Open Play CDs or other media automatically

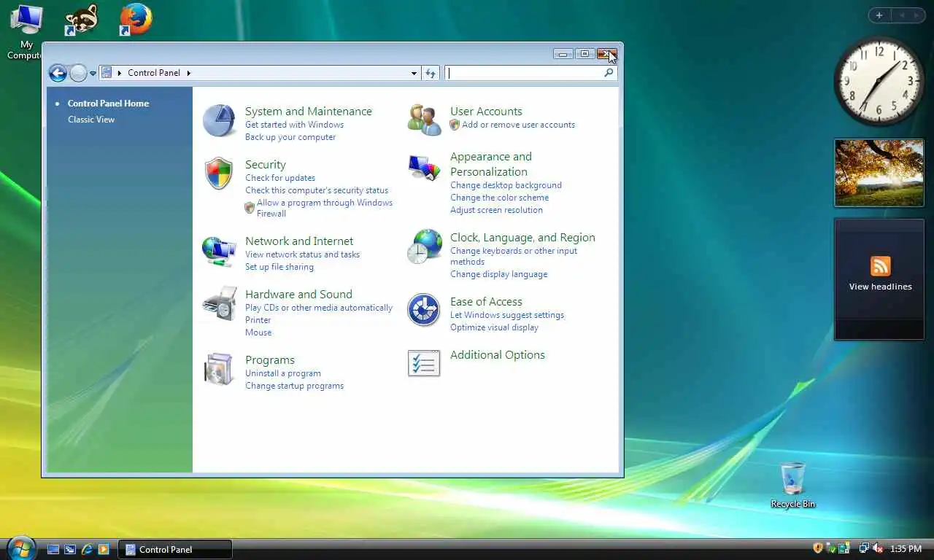(319, 308)
